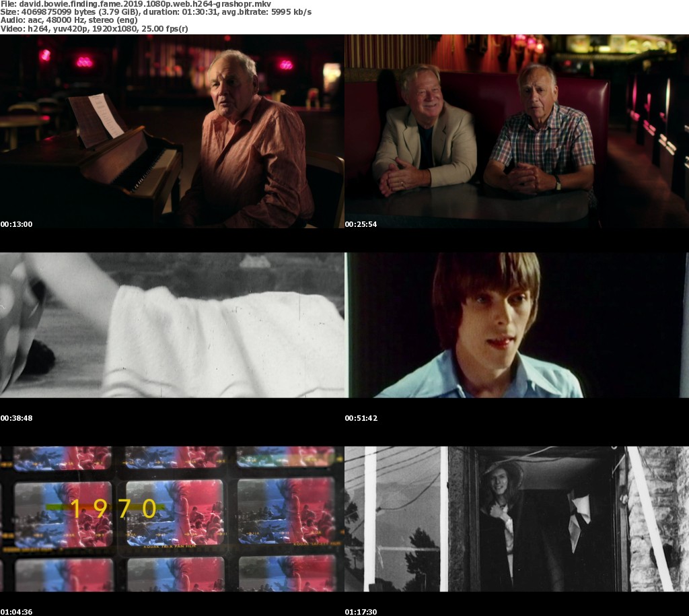Select the 00:38:48 timestamp label
Screen dimensions: 689x616
16,418
